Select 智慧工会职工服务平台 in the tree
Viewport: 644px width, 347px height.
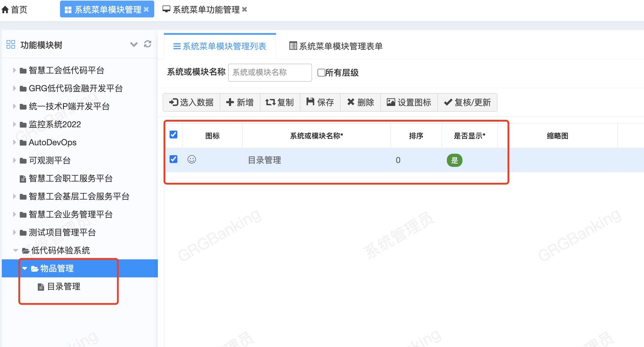tap(71, 178)
